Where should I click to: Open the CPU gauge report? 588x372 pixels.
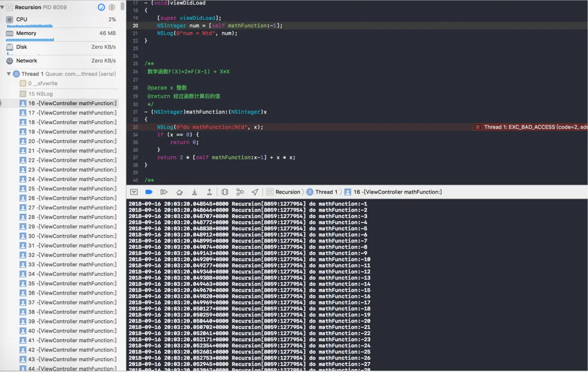pyautogui.click(x=61, y=22)
